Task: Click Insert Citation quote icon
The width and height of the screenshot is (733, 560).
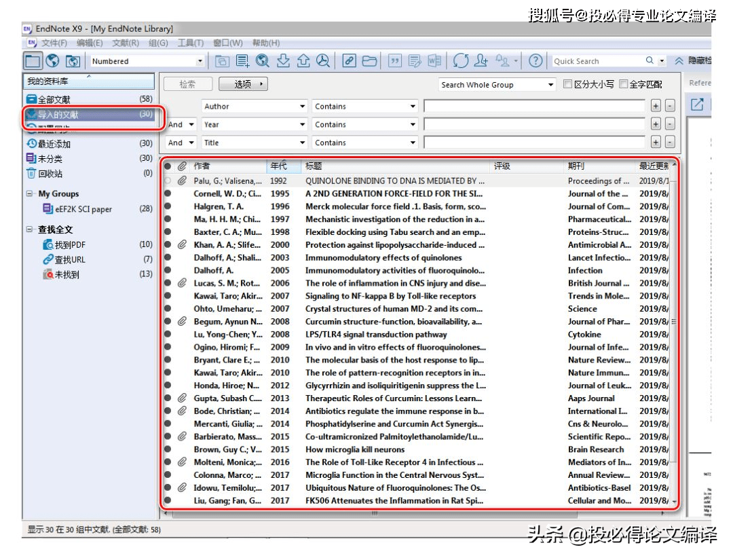Action: point(395,61)
